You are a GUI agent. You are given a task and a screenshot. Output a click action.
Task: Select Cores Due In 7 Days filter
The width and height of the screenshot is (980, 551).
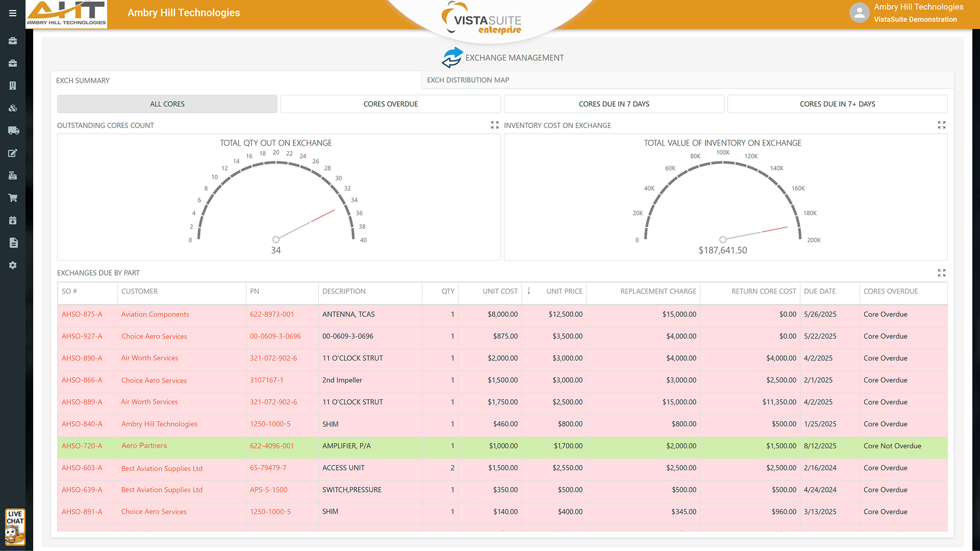614,104
